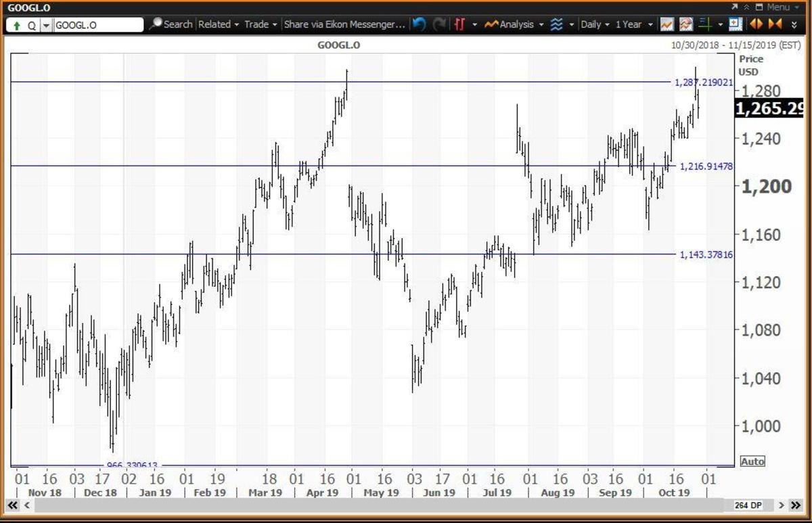This screenshot has width=812, height=523.
Task: Click the 1,200 price axis value
Action: (x=767, y=187)
